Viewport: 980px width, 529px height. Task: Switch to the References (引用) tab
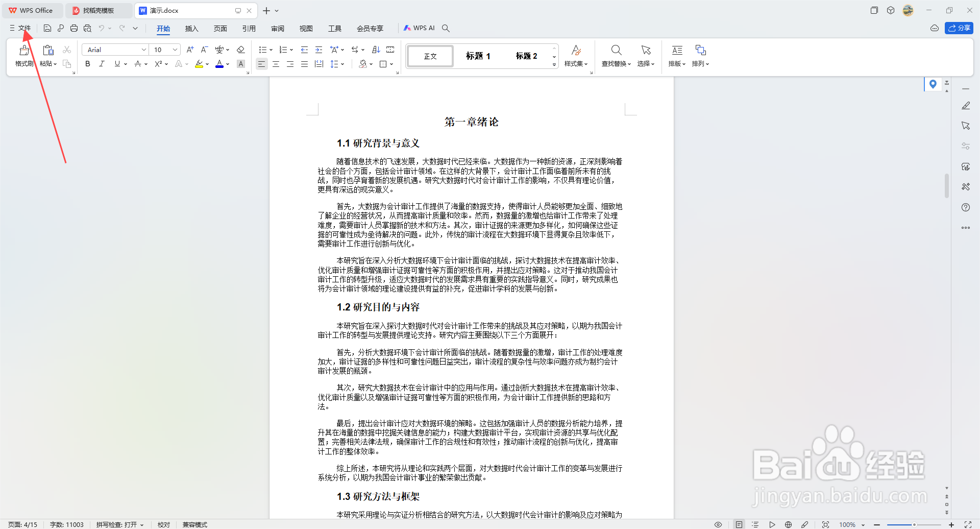pos(249,28)
